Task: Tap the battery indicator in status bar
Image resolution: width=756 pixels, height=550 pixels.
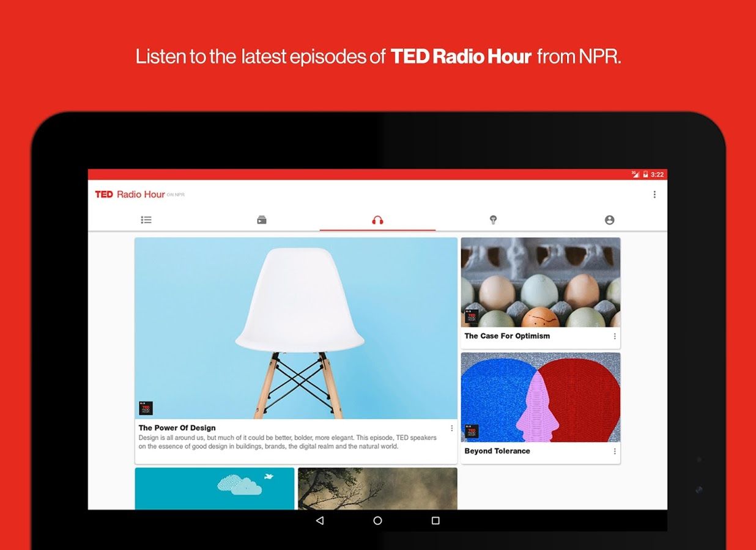Action: click(645, 174)
